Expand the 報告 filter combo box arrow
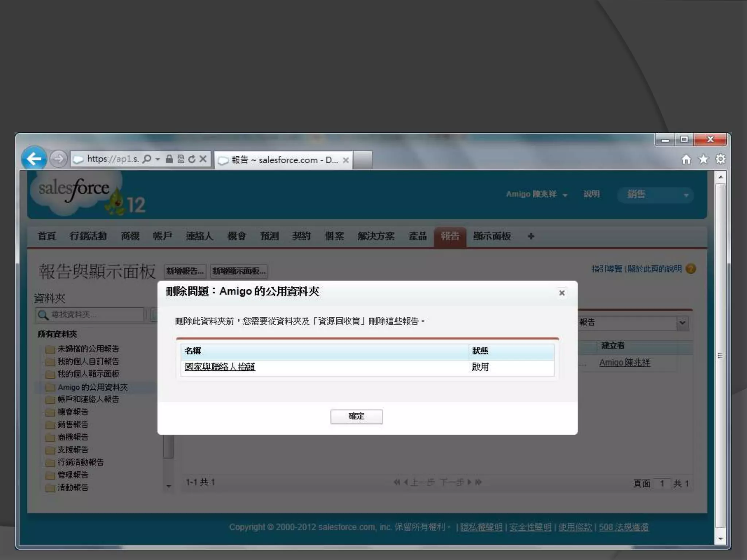Screen dimensions: 747x560 [x=682, y=323]
